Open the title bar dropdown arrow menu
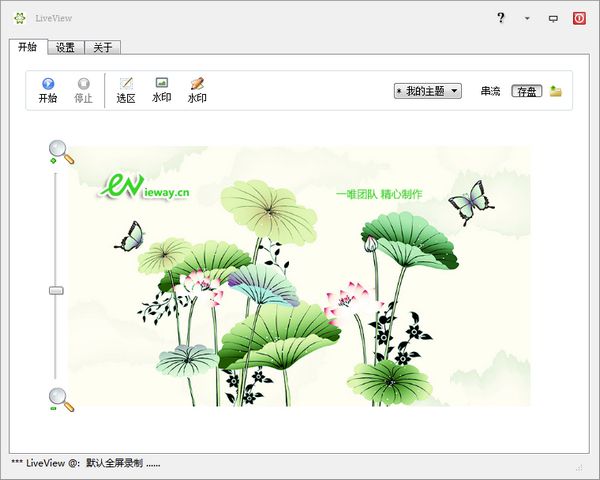 pyautogui.click(x=527, y=18)
